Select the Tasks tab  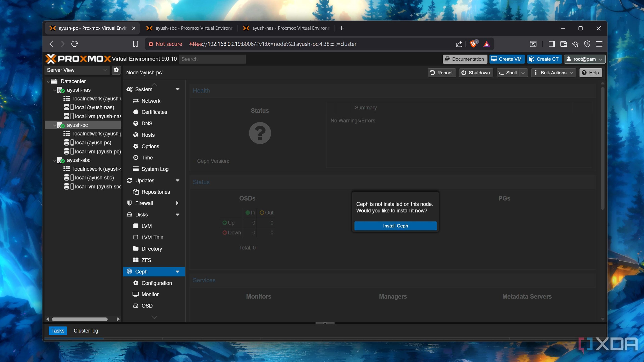[58, 330]
